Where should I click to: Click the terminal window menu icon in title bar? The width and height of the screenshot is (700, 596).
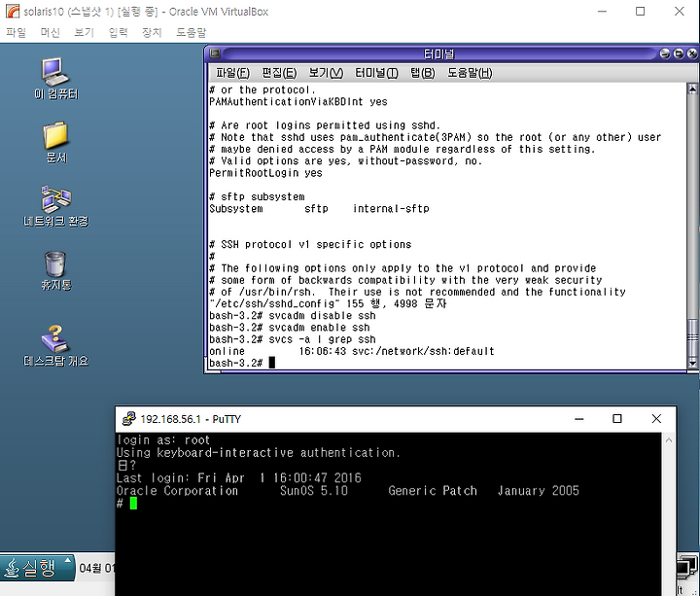215,53
